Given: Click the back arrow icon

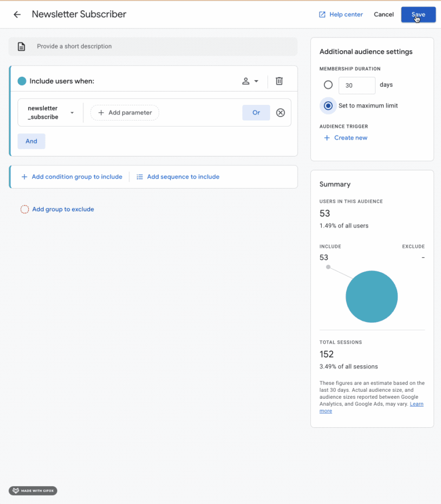Looking at the screenshot, I should click(17, 15).
